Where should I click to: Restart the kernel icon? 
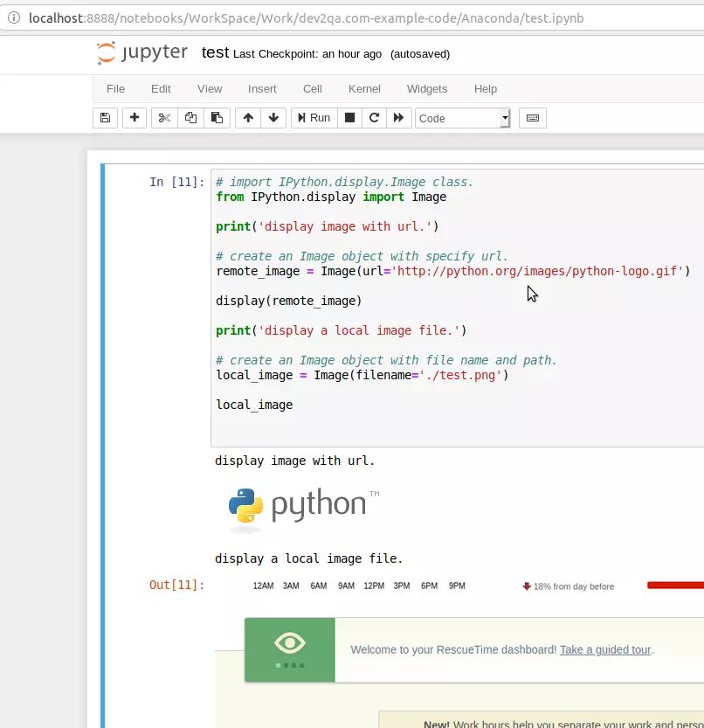point(375,118)
